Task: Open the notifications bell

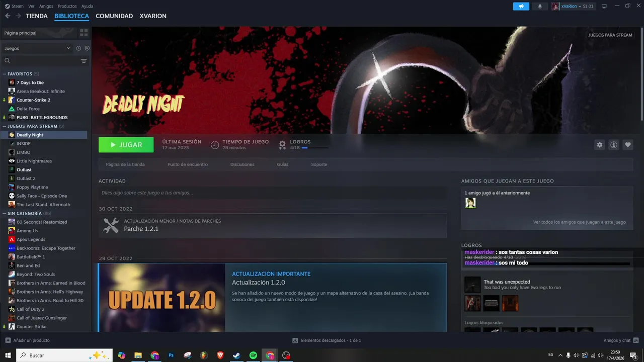Action: click(x=540, y=6)
